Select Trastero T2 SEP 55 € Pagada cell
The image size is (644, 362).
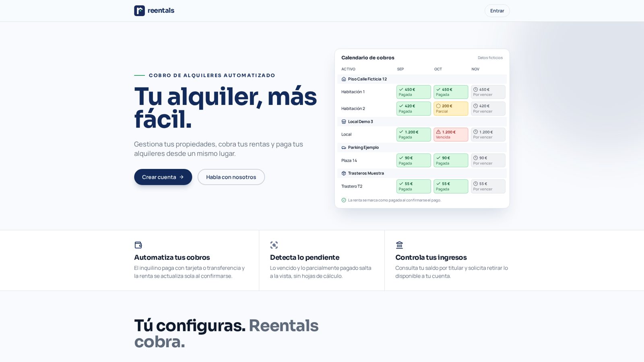click(x=413, y=186)
